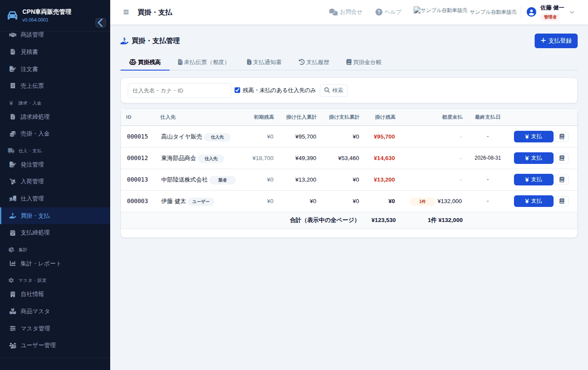Click the CPN car logo icon
The width and height of the screenshot is (588, 370).
tap(13, 15)
